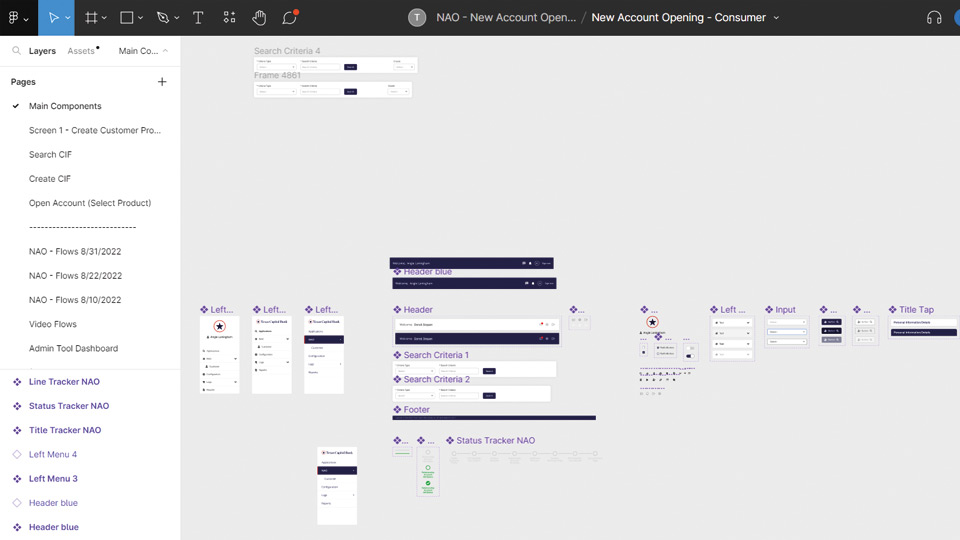This screenshot has height=540, width=960.
Task: Select the Status Tracker NAO layer
Action: [69, 406]
